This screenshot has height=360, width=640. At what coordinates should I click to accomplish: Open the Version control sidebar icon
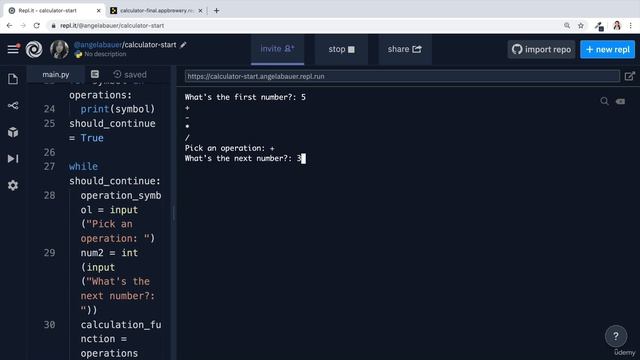[13, 106]
